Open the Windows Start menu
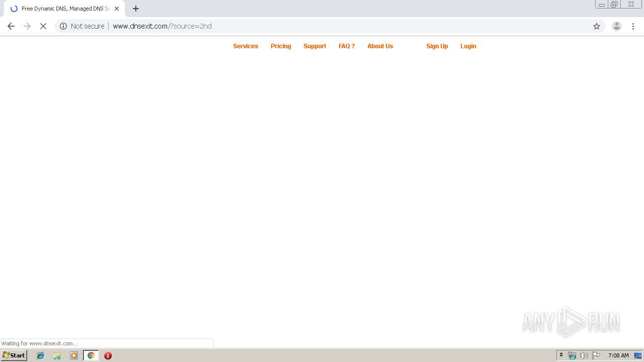The image size is (644, 362). [x=14, y=355]
